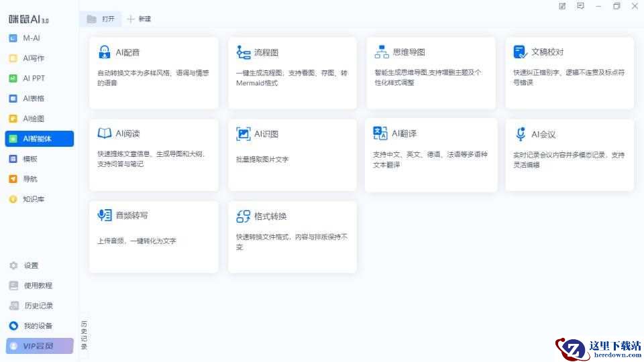The height and width of the screenshot is (362, 644).
Task: Click the 批量提取图片文字 description
Action: point(262,160)
